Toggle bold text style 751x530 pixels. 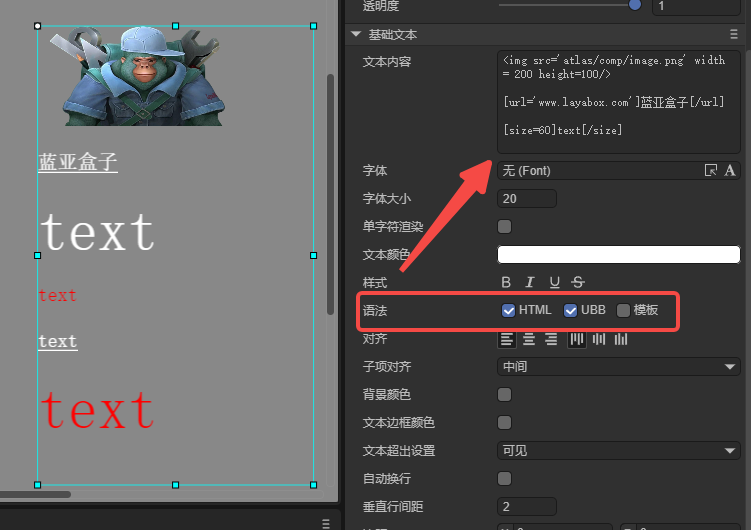pos(506,283)
